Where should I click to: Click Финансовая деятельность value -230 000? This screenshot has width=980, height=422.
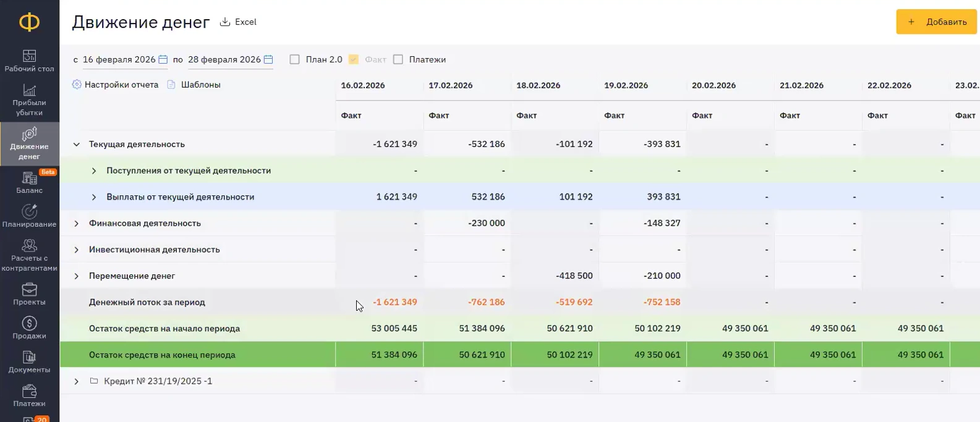click(x=487, y=223)
